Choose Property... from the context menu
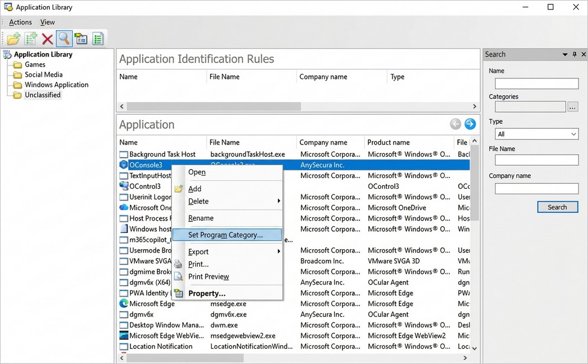Viewport: 588px width, 364px height. click(227, 293)
